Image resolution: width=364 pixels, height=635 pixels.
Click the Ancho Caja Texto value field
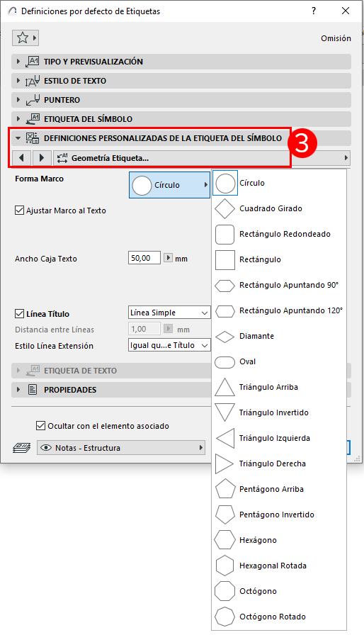tap(144, 258)
